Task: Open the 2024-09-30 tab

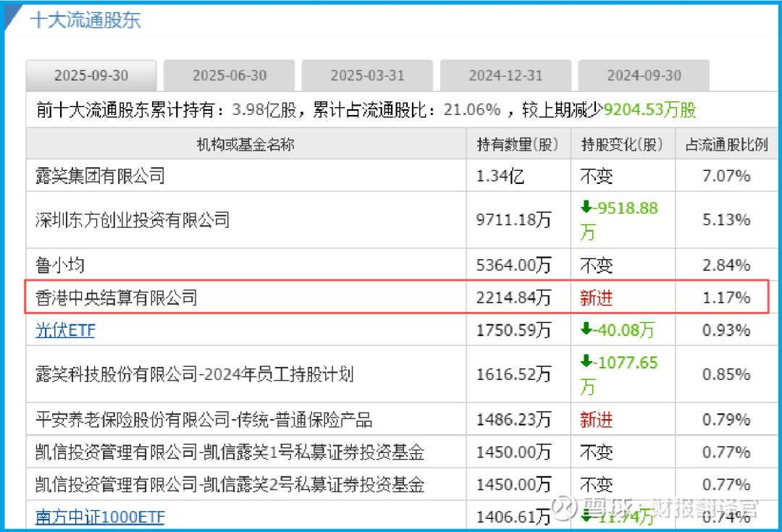Action: [644, 75]
